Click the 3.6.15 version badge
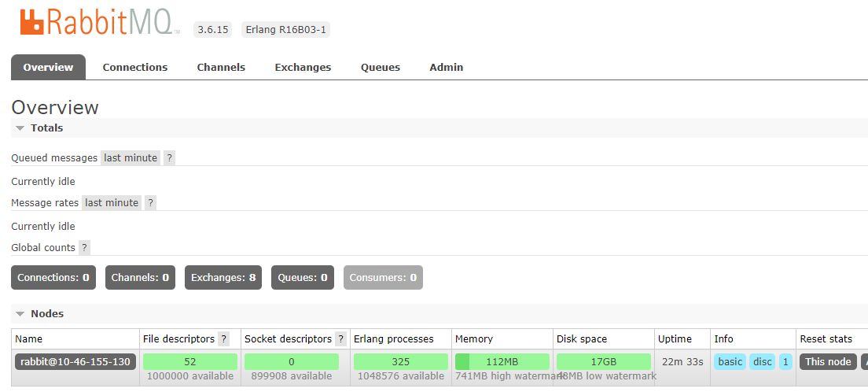Image resolution: width=868 pixels, height=392 pixels. click(213, 30)
